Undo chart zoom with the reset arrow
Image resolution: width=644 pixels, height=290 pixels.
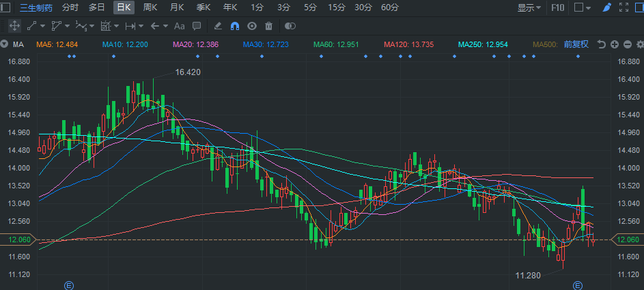click(x=601, y=44)
